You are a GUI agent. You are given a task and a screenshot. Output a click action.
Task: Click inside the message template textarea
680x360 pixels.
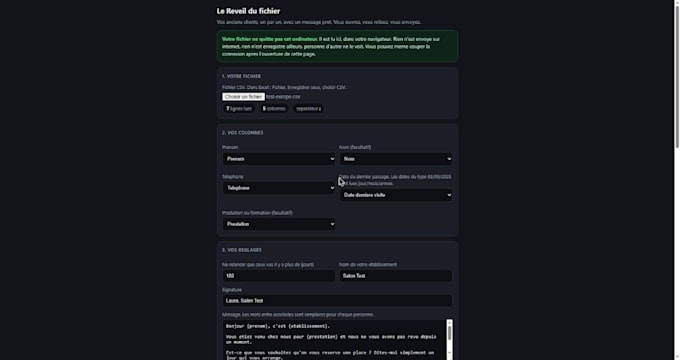pyautogui.click(x=334, y=340)
